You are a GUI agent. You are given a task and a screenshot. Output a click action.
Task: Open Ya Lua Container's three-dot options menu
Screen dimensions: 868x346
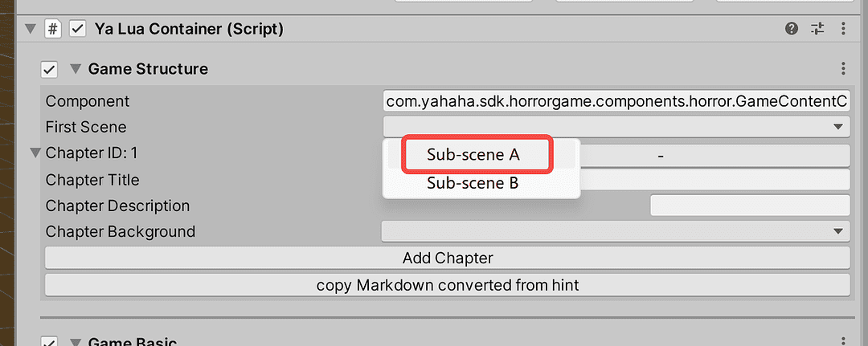(842, 29)
